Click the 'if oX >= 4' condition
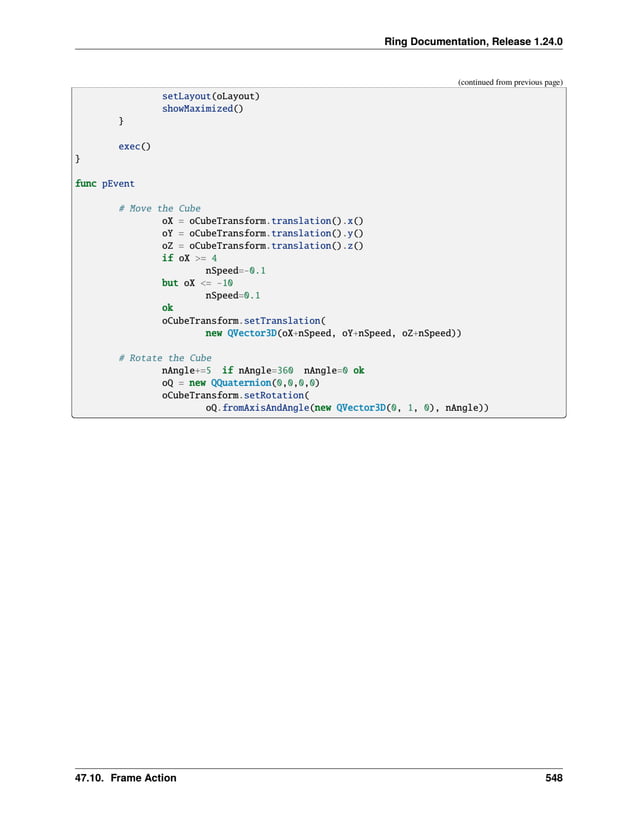Image resolution: width=638 pixels, height=825 pixels. coord(189,258)
